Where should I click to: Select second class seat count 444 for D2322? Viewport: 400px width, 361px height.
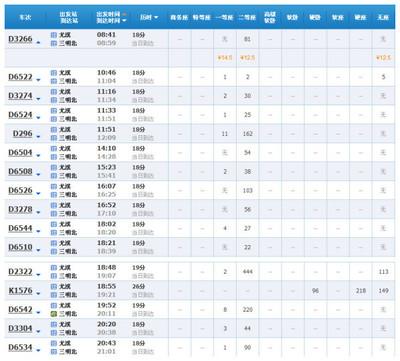pos(247,272)
